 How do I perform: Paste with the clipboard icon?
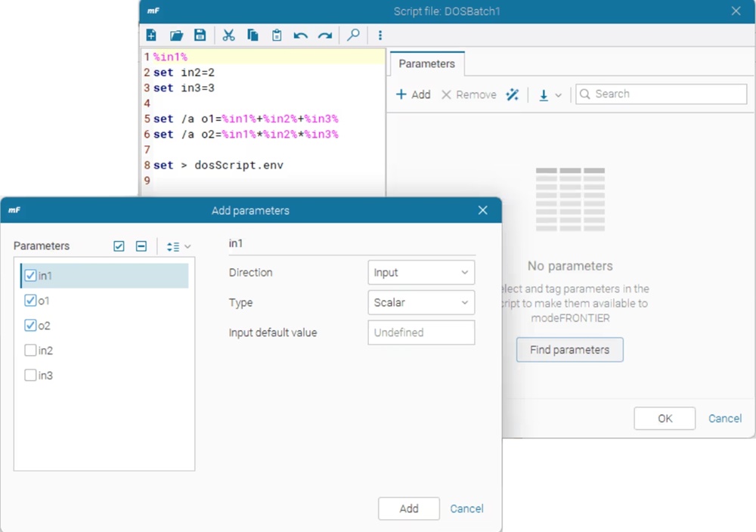click(x=277, y=36)
